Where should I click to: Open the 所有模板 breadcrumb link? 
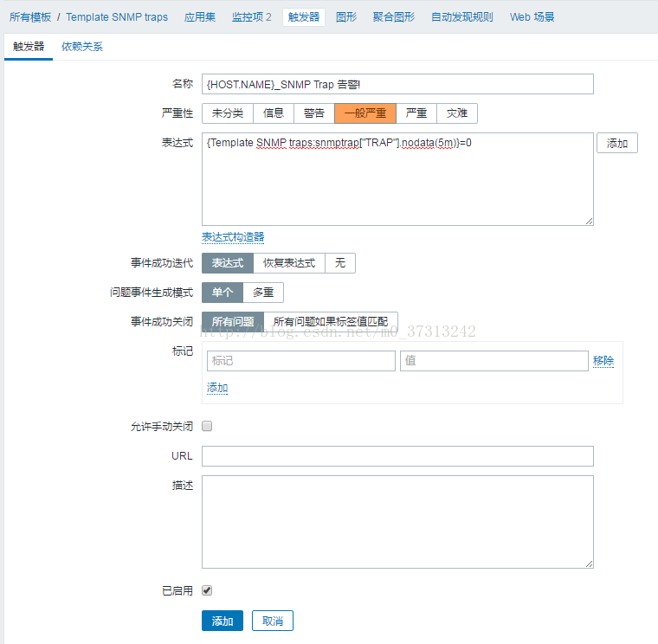30,17
